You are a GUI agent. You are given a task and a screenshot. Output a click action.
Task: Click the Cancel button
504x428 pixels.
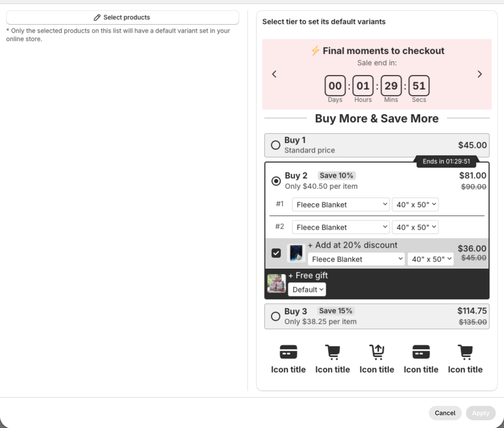445,413
